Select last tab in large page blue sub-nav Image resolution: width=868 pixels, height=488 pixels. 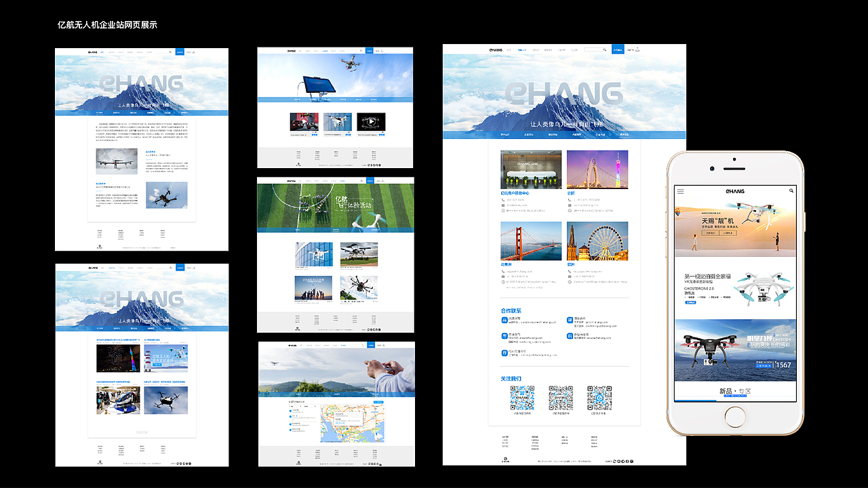pyautogui.click(x=624, y=134)
